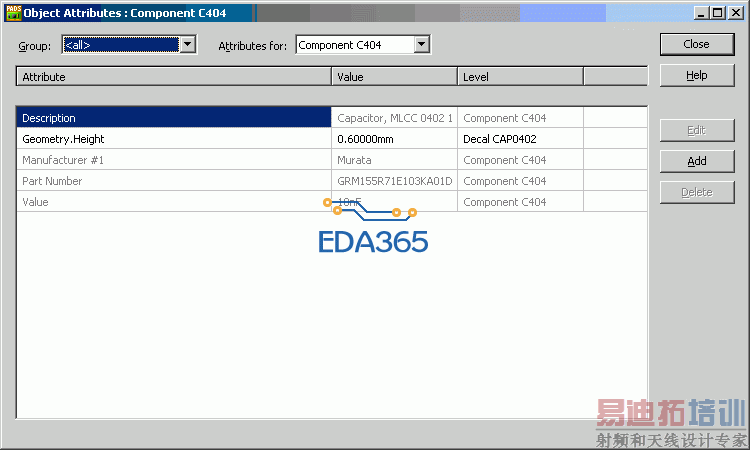The image size is (750, 450).
Task: Click the Decal CAP0402 level cell
Action: [x=520, y=139]
